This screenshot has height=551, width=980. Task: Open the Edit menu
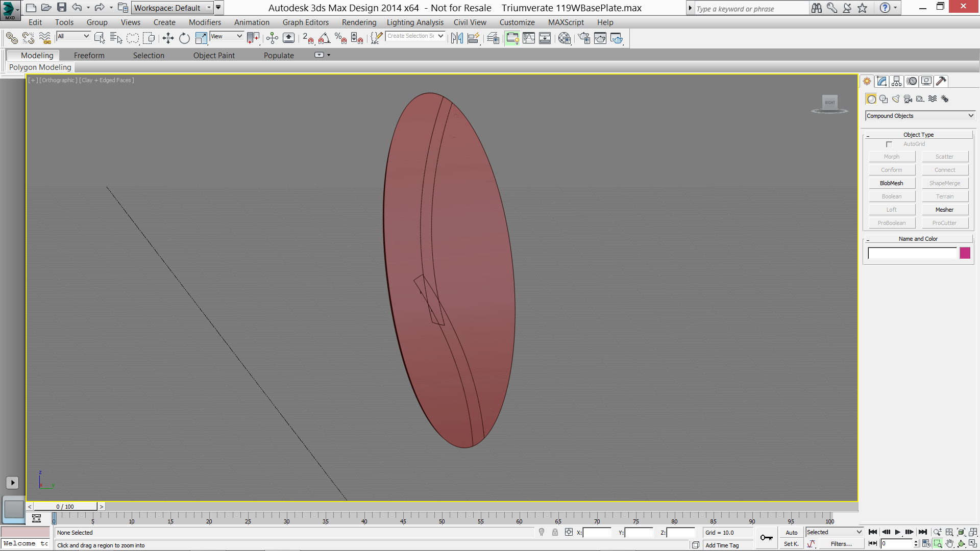(x=35, y=22)
